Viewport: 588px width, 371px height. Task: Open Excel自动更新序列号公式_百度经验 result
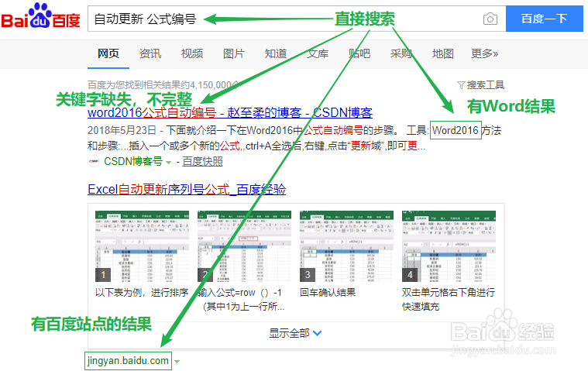[187, 190]
